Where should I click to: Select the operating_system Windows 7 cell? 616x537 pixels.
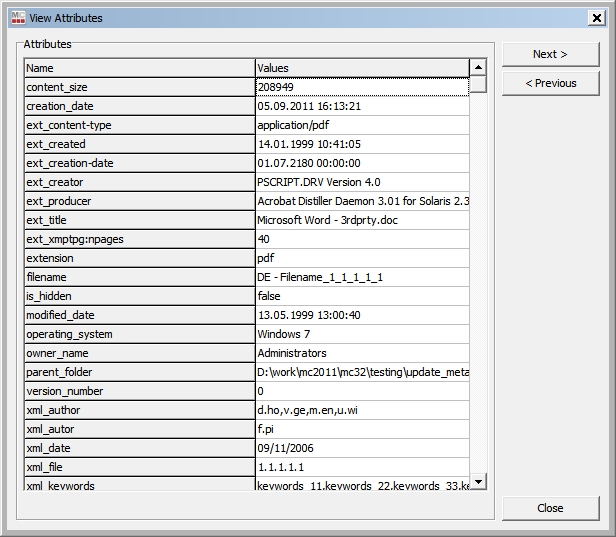coord(361,334)
